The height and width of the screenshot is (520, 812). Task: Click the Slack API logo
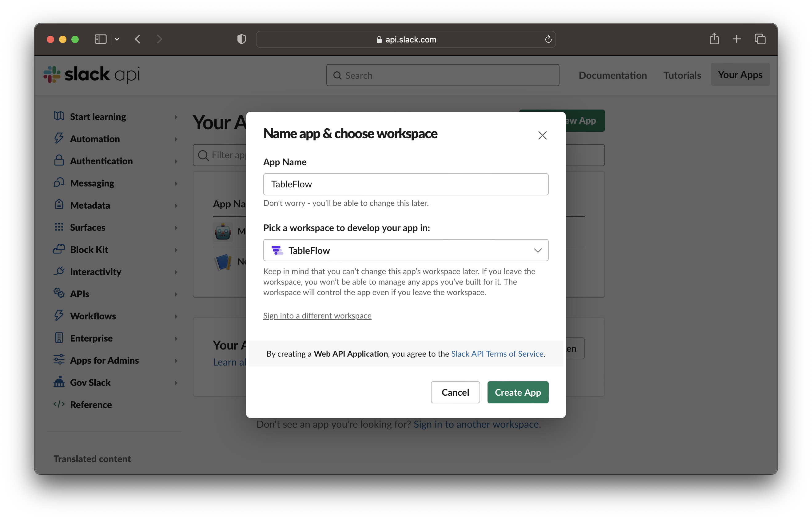point(91,74)
